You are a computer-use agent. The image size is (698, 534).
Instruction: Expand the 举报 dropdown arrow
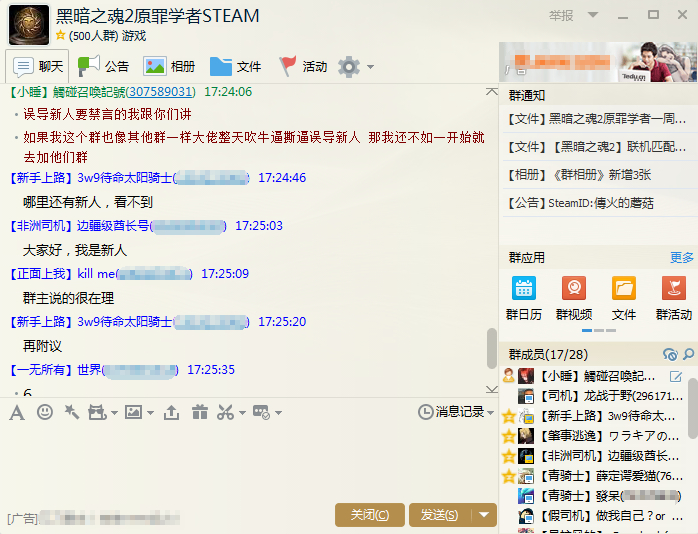(x=593, y=15)
